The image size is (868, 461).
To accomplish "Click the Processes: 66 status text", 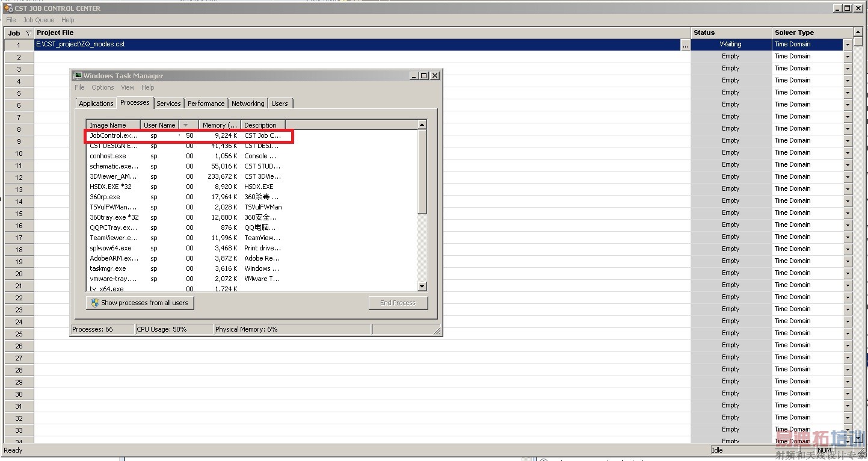I will [93, 329].
